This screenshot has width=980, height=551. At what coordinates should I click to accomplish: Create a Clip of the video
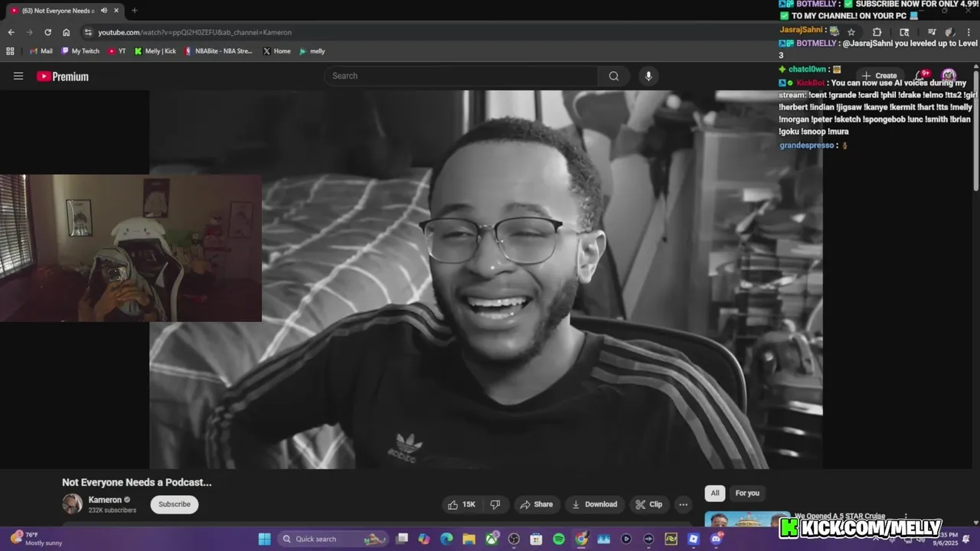click(x=648, y=504)
